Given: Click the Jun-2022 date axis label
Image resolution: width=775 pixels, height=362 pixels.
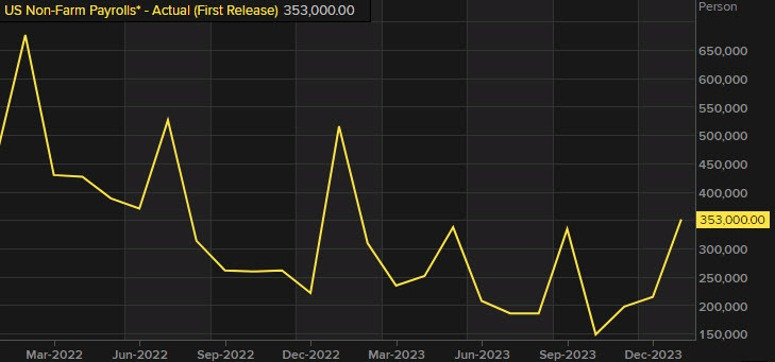Looking at the screenshot, I should pyautogui.click(x=140, y=355).
